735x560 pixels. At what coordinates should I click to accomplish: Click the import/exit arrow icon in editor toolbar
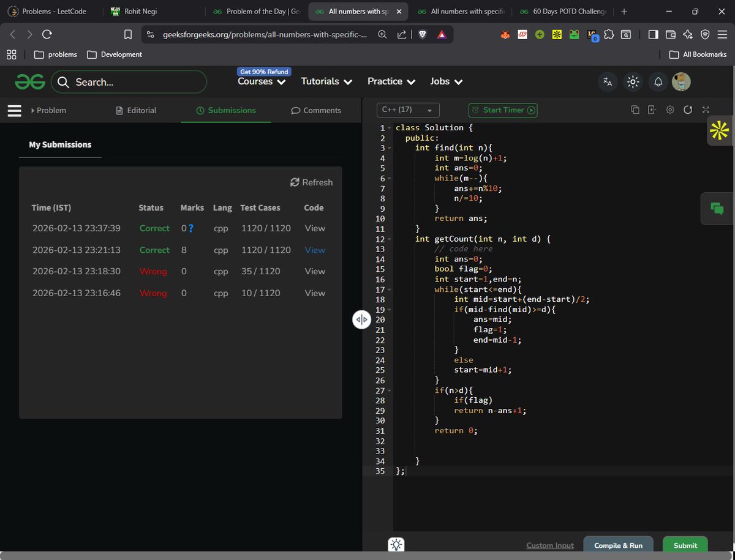tap(652, 110)
